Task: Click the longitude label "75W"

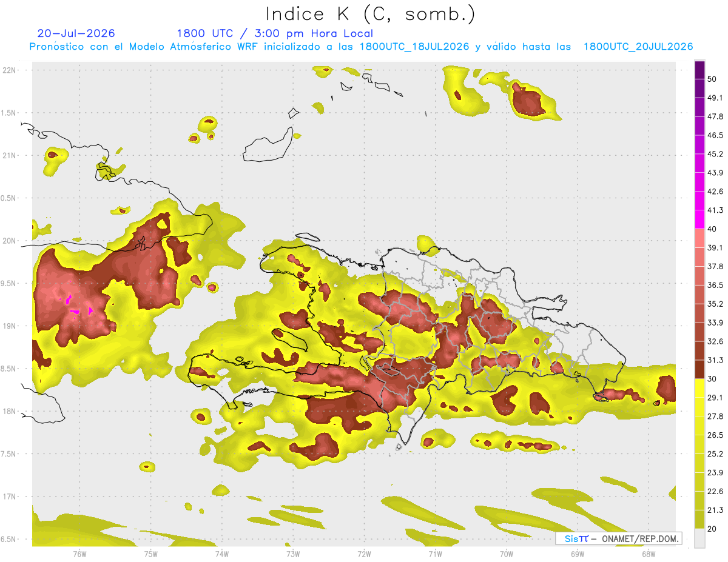Action: point(150,554)
